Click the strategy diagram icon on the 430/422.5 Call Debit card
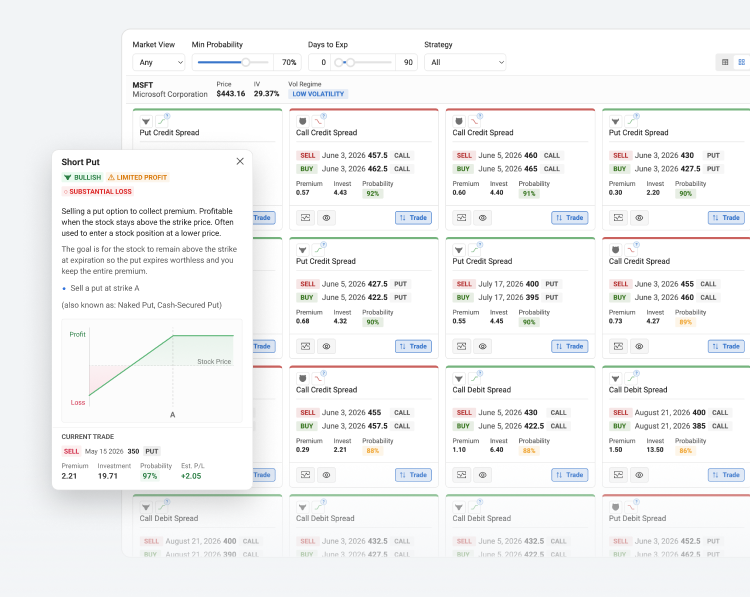 pyautogui.click(x=474, y=378)
